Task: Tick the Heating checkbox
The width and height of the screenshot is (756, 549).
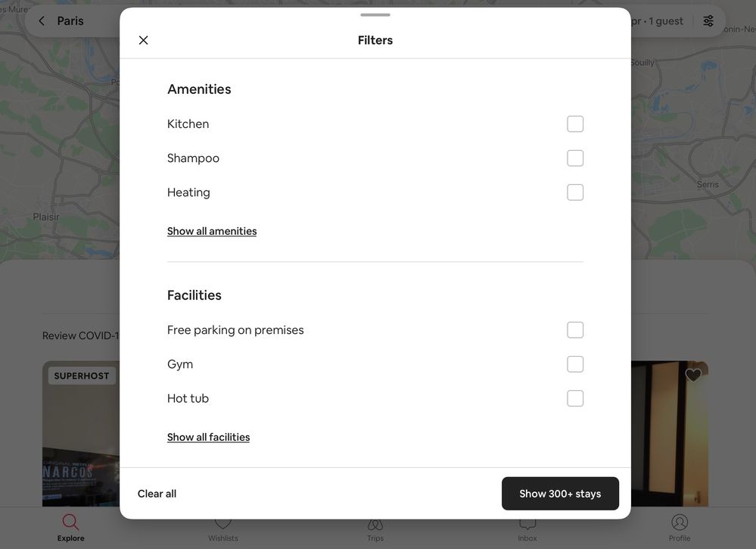Action: 575,192
